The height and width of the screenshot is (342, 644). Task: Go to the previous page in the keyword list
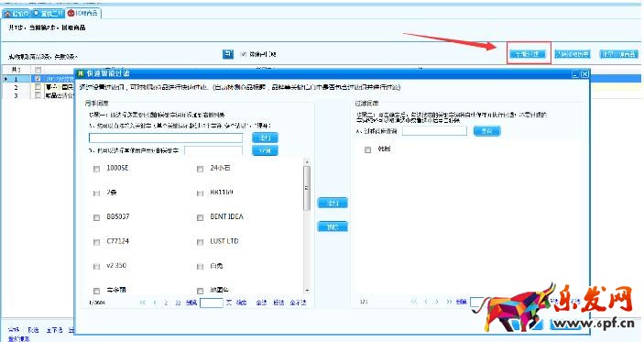[x=155, y=303]
